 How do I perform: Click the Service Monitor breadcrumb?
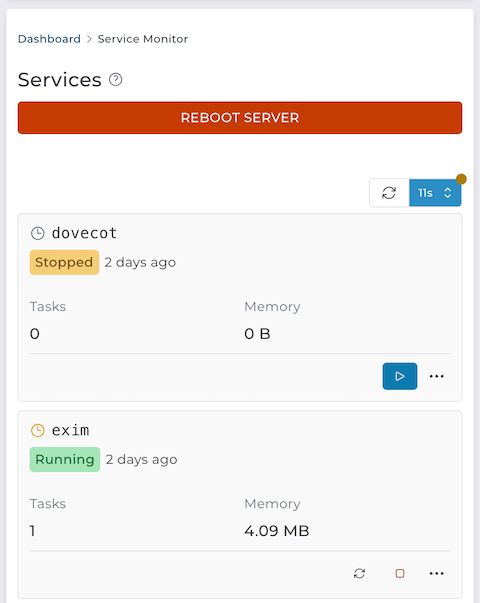(x=143, y=39)
